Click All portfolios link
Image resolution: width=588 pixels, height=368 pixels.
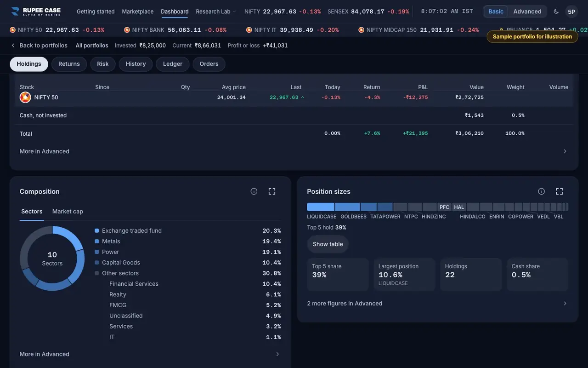[x=92, y=46]
